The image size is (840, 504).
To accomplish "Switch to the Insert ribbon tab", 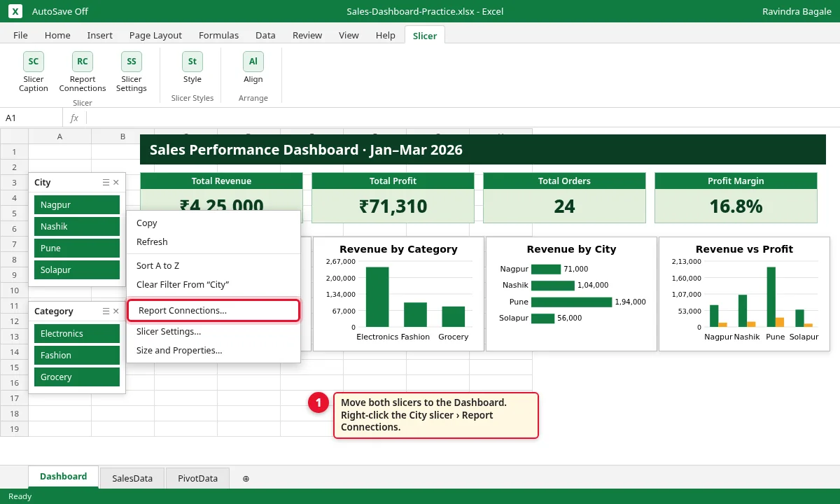I will 100,35.
